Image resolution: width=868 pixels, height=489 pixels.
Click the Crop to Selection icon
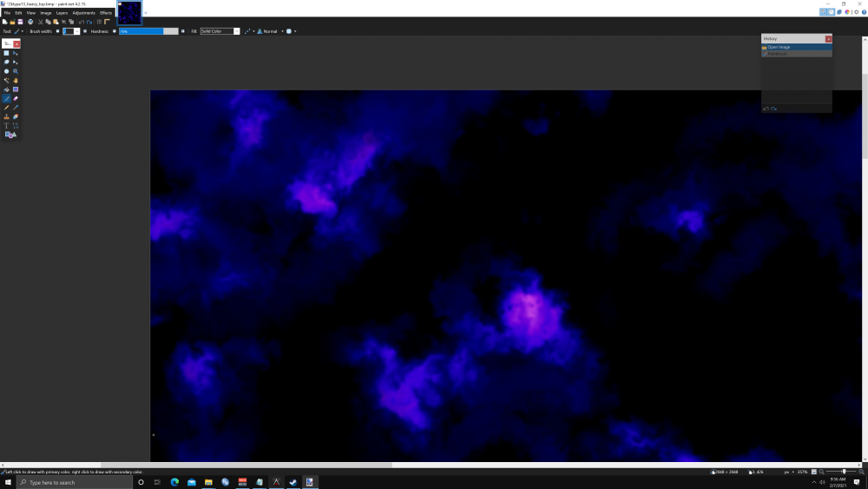tap(63, 23)
